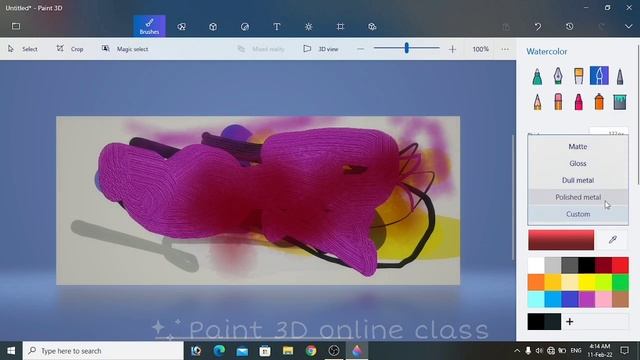Open the 3D library tab

[x=372, y=27]
